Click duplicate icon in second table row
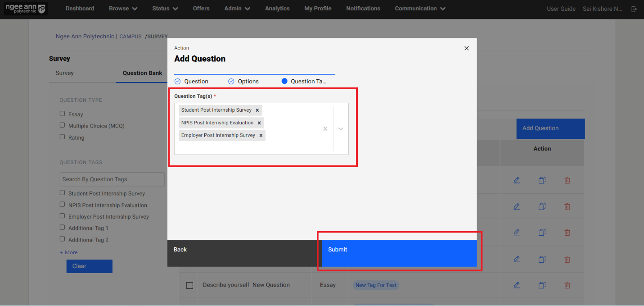 coord(542,206)
